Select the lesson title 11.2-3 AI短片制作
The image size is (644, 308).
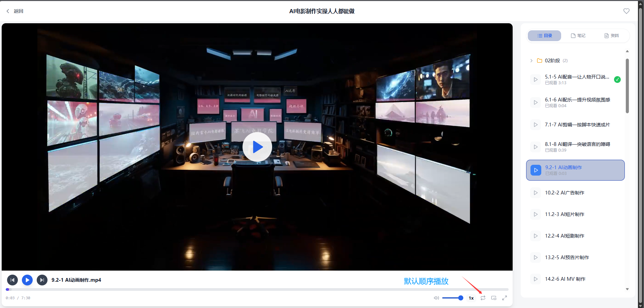tap(565, 214)
